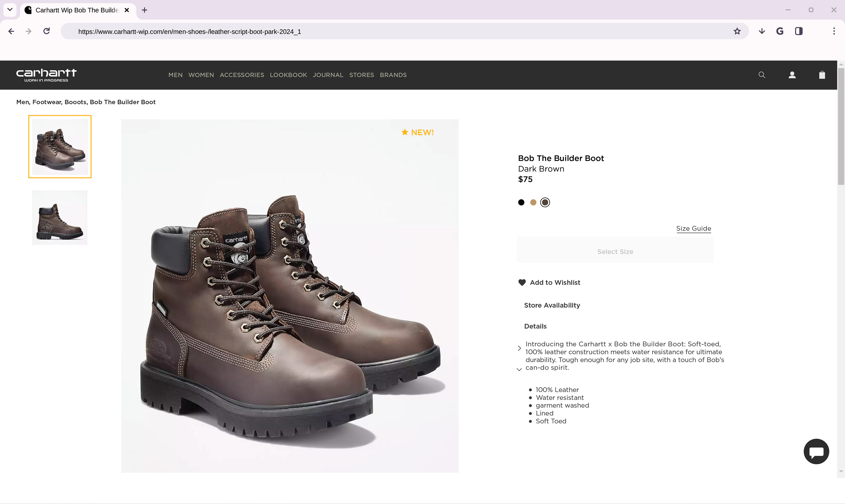Click the address bar URL
The height and width of the screenshot is (504, 845).
click(190, 32)
